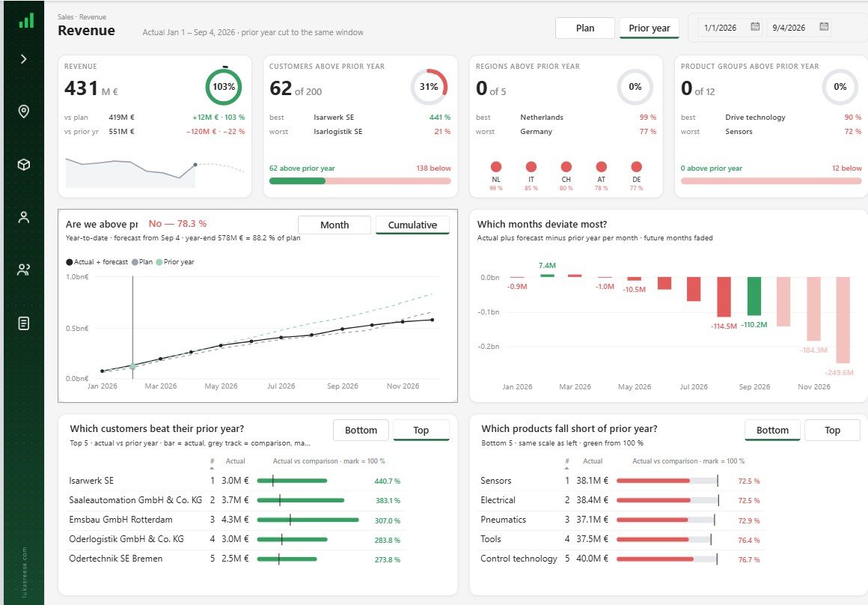Toggle the Prior year legend entry
This screenshot has width=868, height=605.
click(x=175, y=262)
